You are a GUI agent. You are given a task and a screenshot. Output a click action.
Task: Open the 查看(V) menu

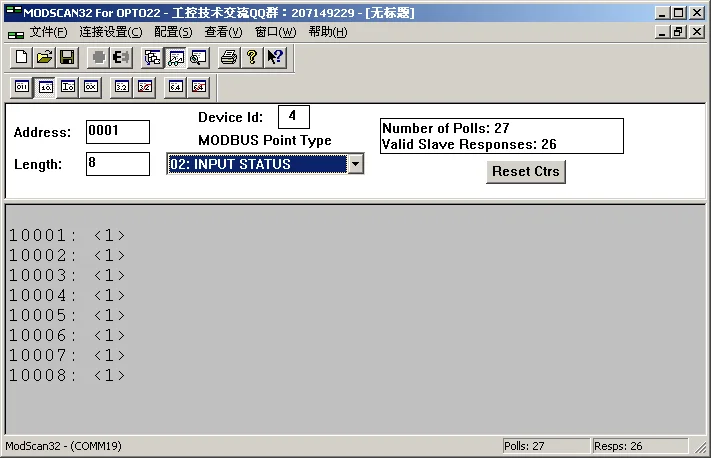[x=223, y=32]
